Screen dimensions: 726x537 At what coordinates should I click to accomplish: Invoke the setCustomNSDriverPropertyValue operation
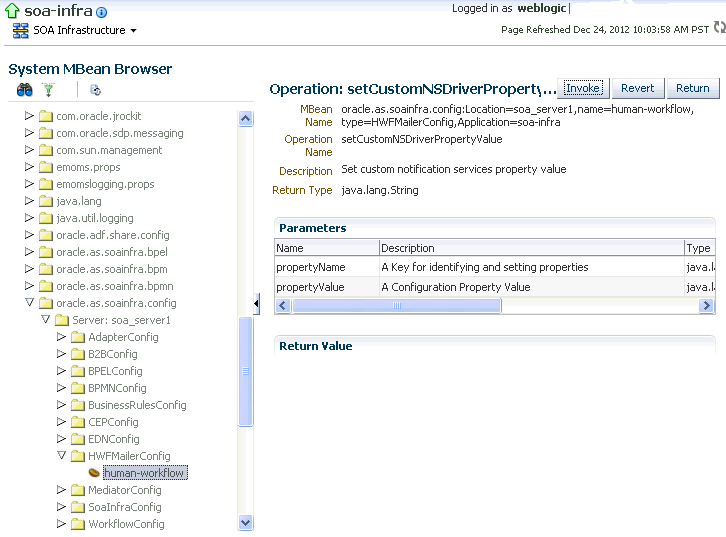pos(583,88)
